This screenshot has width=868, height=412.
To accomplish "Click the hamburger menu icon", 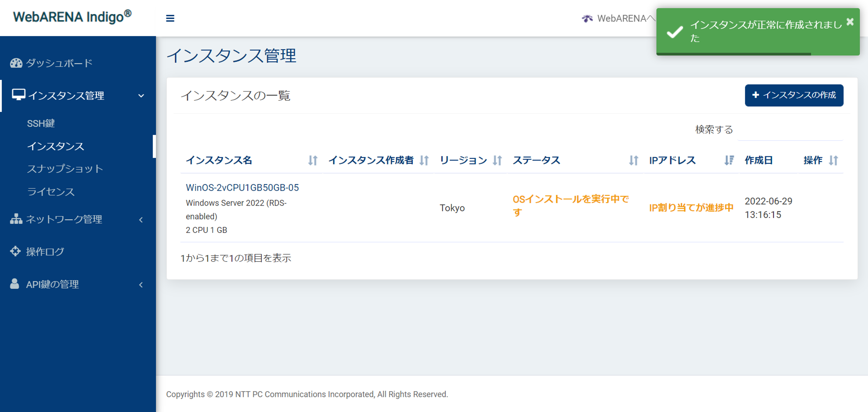I will (x=170, y=19).
